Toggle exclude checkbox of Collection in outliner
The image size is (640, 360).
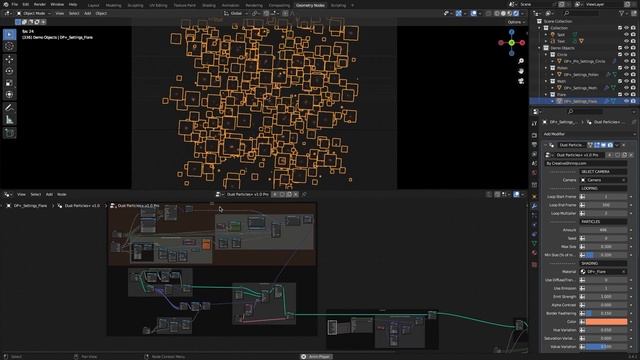click(x=620, y=28)
